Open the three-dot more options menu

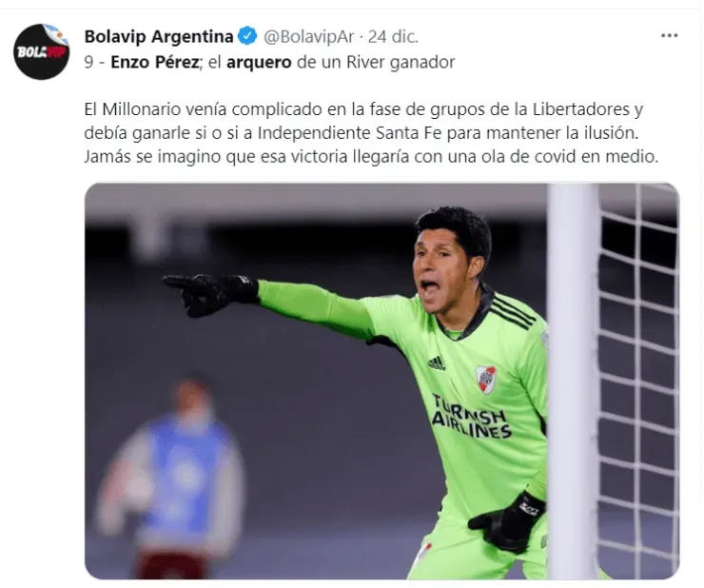coord(669,36)
